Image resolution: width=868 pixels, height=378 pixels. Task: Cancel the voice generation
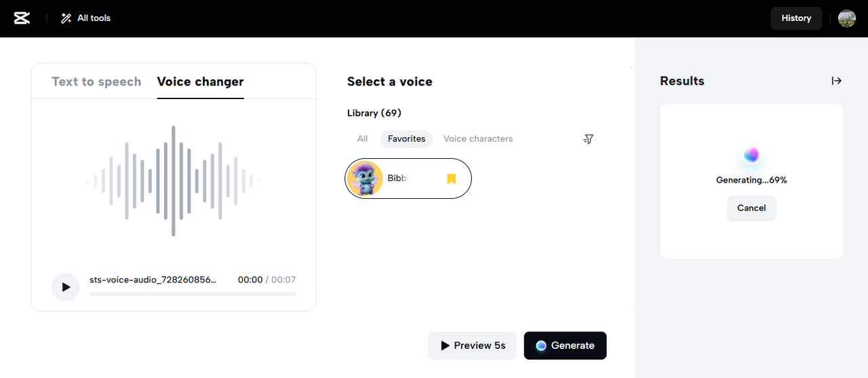click(751, 208)
